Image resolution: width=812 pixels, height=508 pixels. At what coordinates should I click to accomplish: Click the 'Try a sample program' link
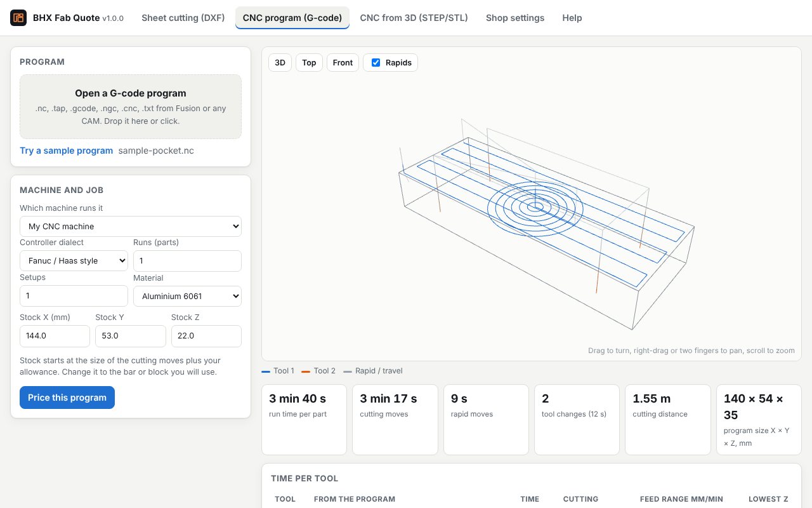pyautogui.click(x=67, y=150)
